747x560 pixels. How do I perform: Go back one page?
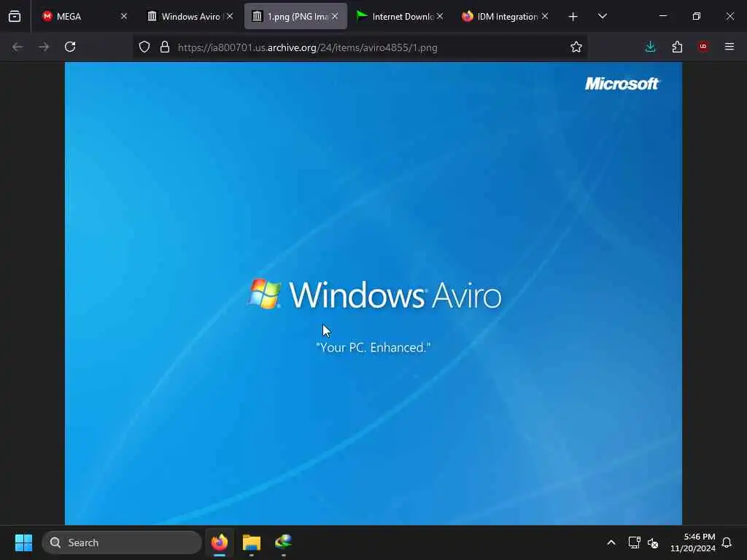point(18,47)
